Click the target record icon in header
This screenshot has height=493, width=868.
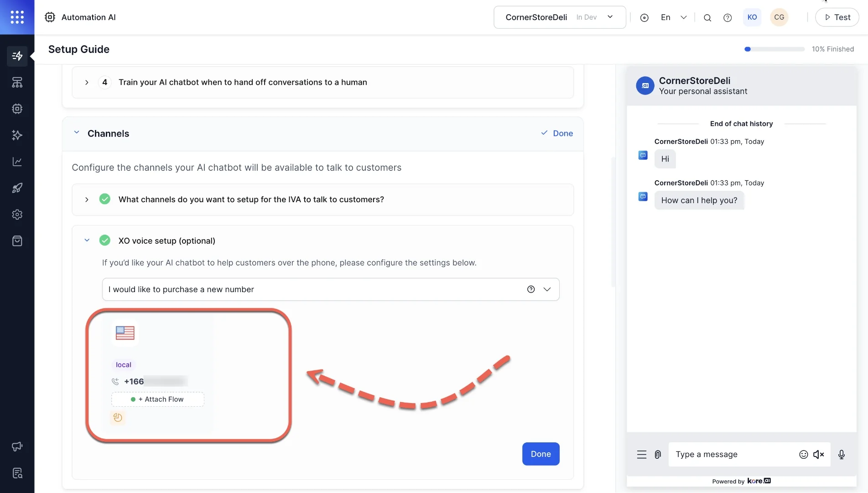pos(644,18)
